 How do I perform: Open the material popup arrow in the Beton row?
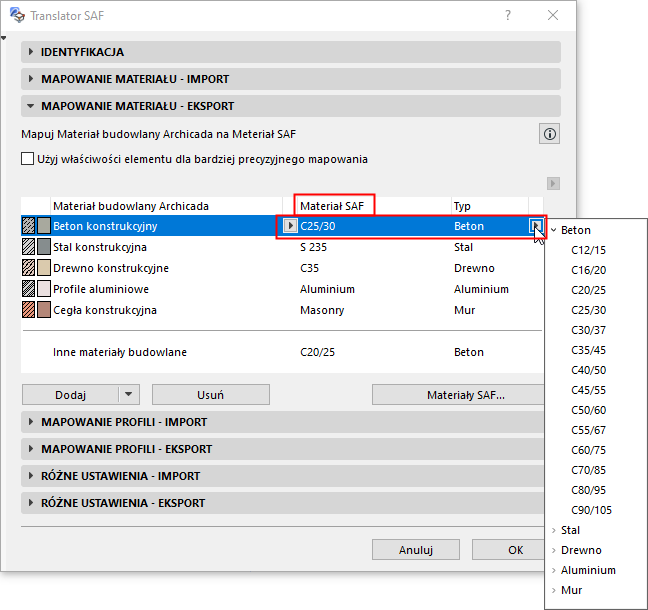[536, 226]
